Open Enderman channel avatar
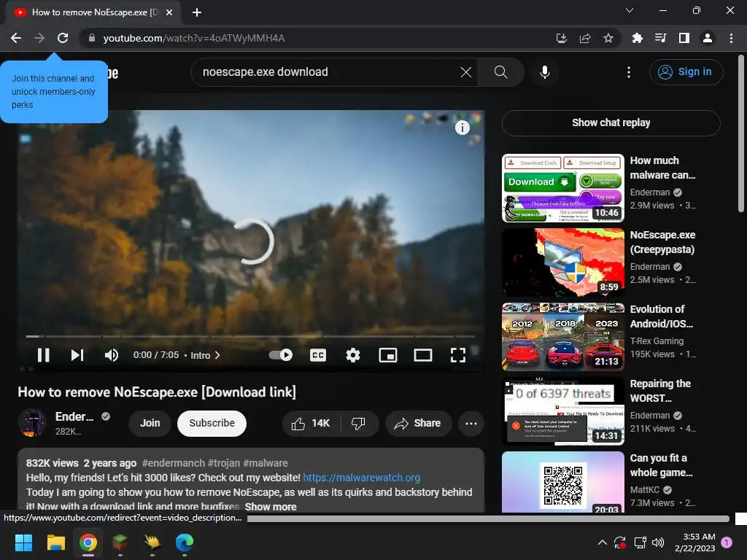The height and width of the screenshot is (560, 747). pos(32,423)
